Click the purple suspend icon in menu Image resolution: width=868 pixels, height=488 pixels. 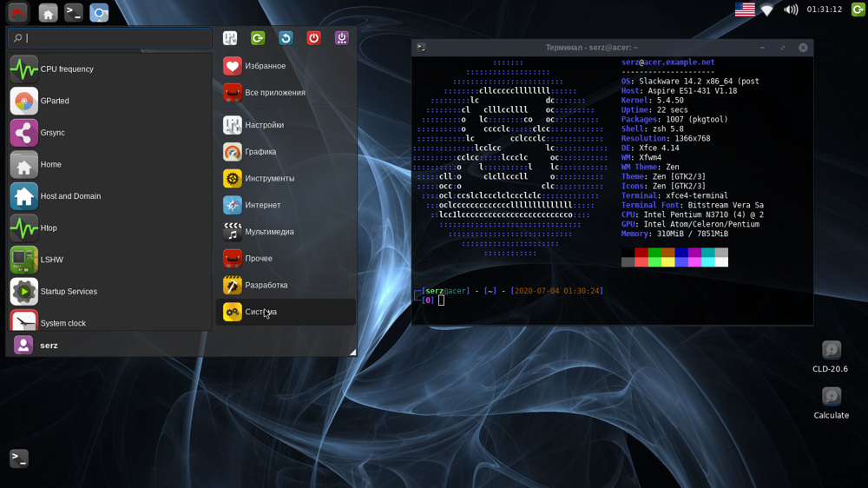(341, 38)
